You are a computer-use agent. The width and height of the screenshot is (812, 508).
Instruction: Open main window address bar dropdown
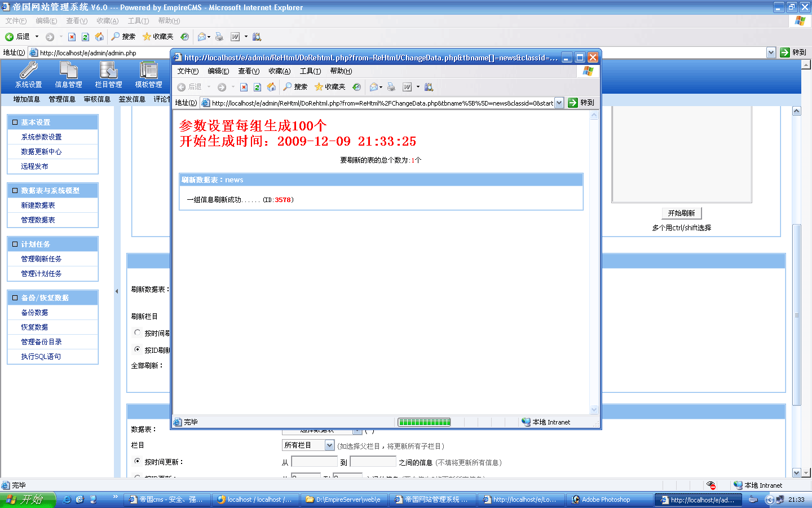771,52
